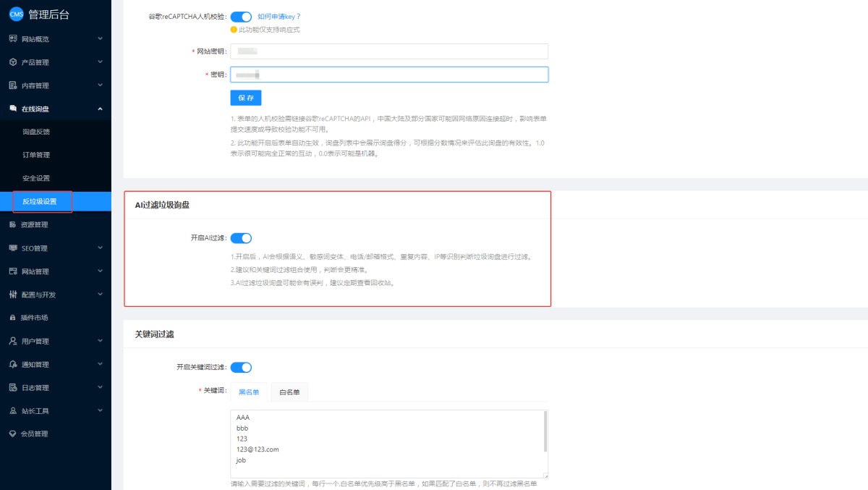Click the 网站概览 sidebar icon

click(x=13, y=38)
